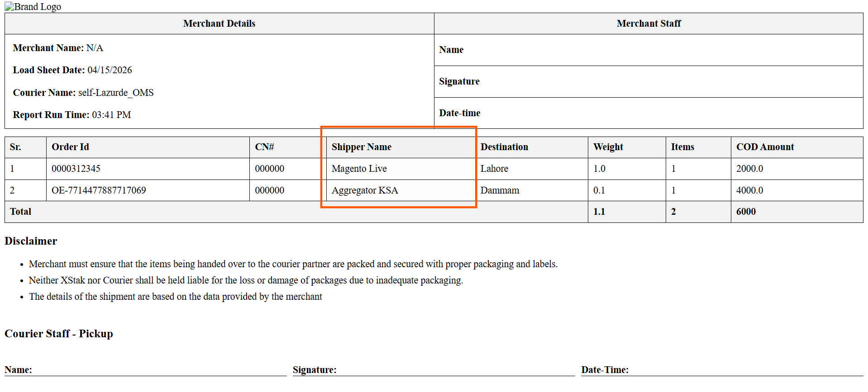Select order OE-7714477887717069 cell
The height and width of the screenshot is (392, 868).
pyautogui.click(x=148, y=190)
